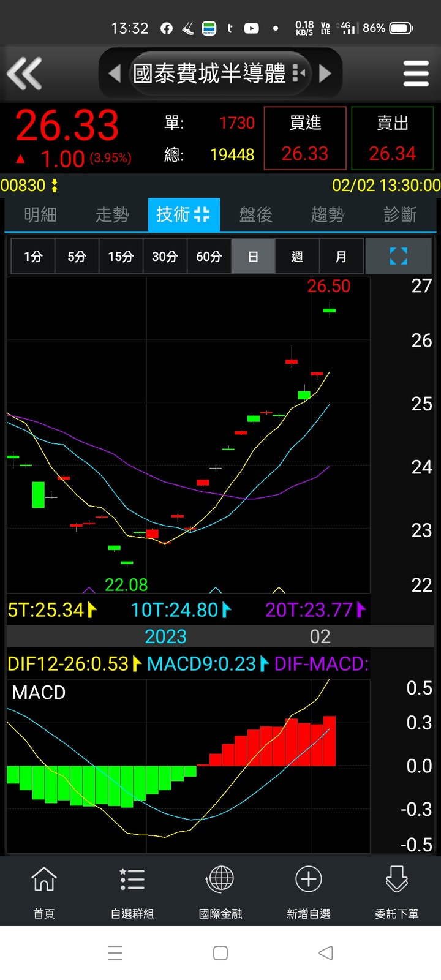The width and height of the screenshot is (441, 980).
Task: Select the 技術 tab
Action: [184, 214]
